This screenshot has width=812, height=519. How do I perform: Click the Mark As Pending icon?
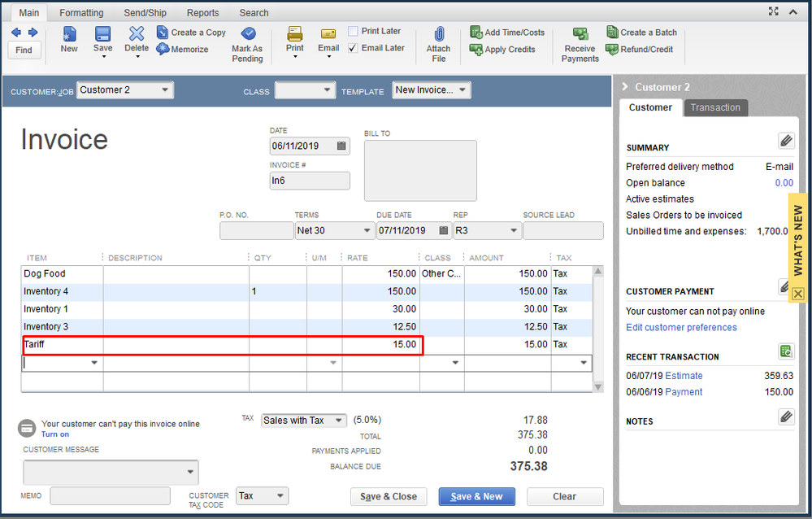pyautogui.click(x=247, y=34)
